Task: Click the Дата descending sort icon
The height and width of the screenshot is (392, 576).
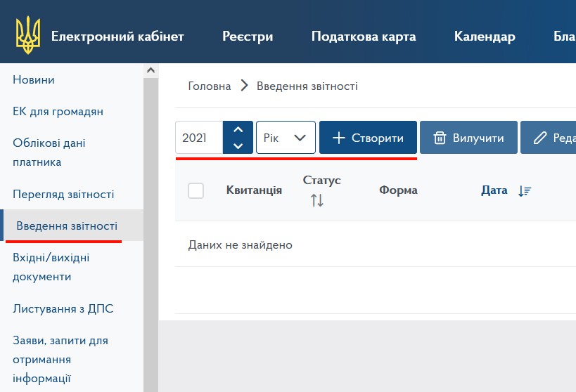Action: pos(524,190)
